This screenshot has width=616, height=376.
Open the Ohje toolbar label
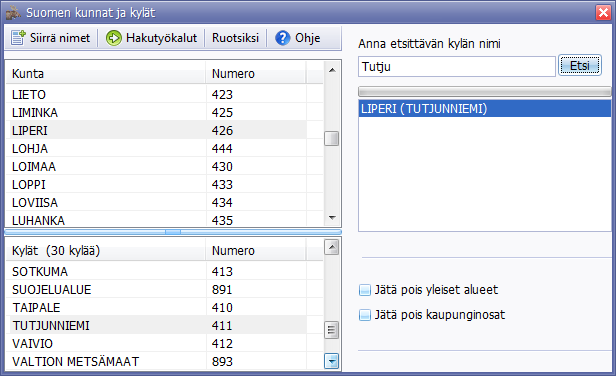pyautogui.click(x=308, y=38)
